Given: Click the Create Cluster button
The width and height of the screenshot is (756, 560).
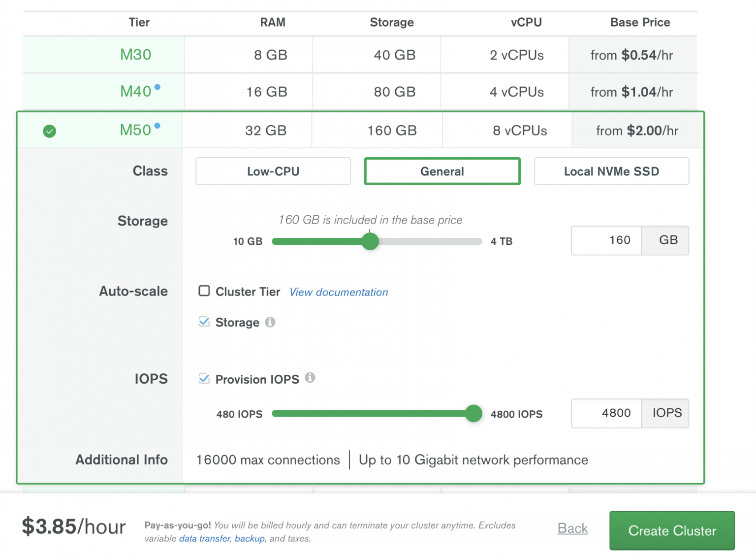Looking at the screenshot, I should [x=672, y=530].
